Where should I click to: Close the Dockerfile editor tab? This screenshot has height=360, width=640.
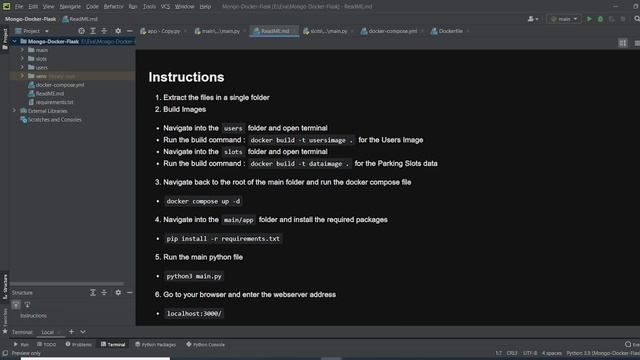(468, 31)
